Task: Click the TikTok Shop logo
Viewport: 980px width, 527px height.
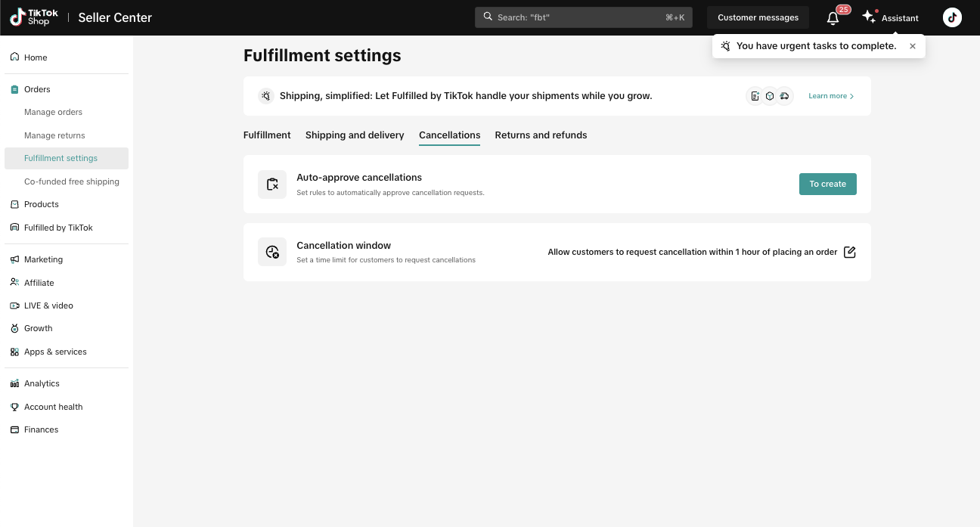Action: coord(34,17)
